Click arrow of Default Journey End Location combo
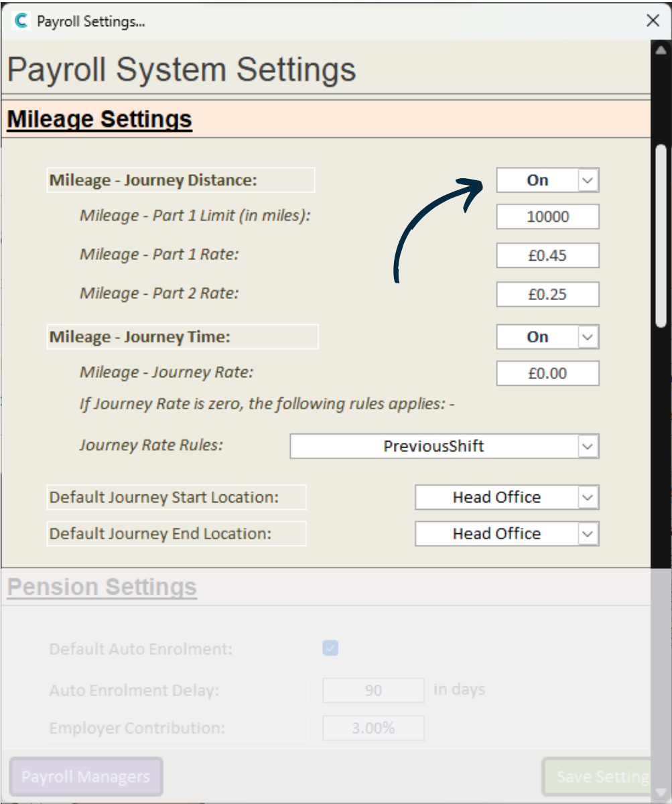Screen dimensions: 672x804 click(588, 533)
